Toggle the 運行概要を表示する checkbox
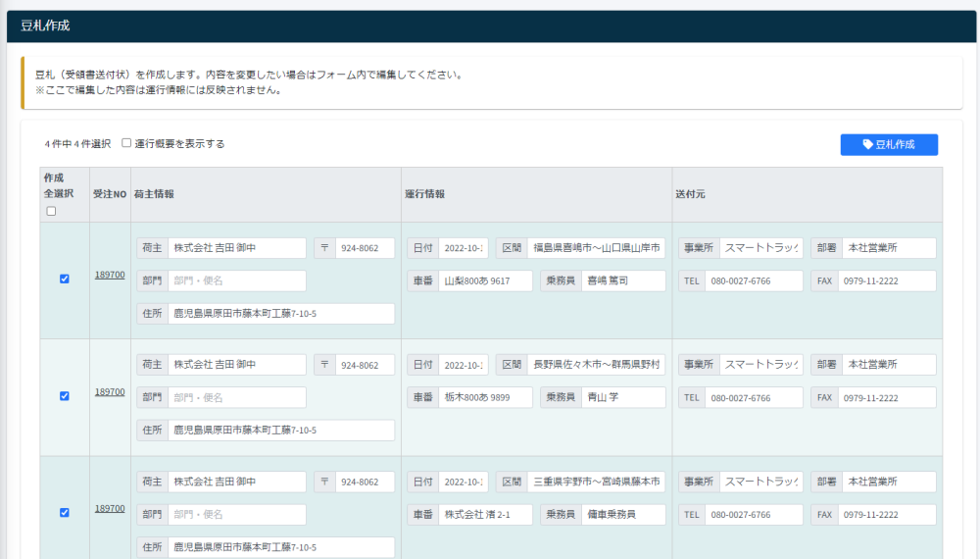This screenshot has height=559, width=980. click(126, 143)
